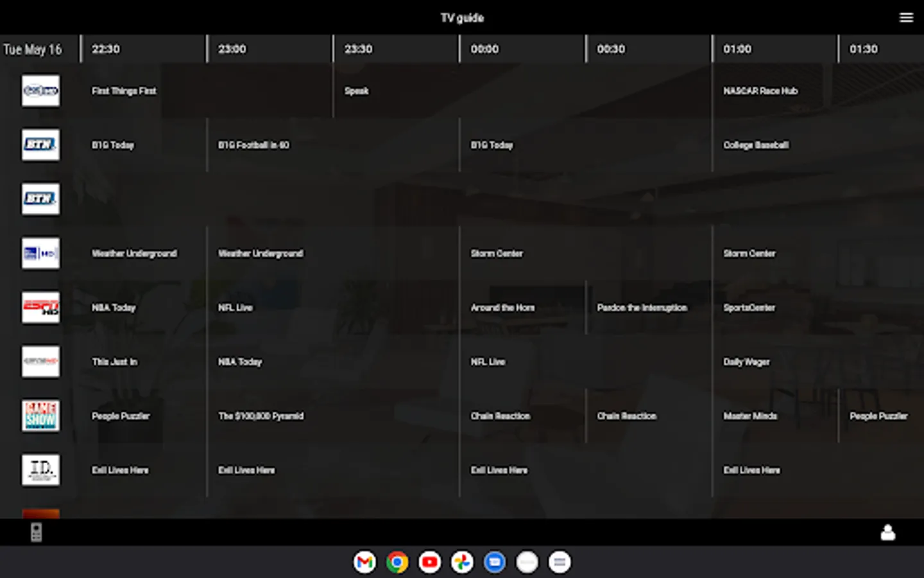Viewport: 924px width, 578px height.
Task: Select B1G Today at 00:00
Action: (x=492, y=145)
